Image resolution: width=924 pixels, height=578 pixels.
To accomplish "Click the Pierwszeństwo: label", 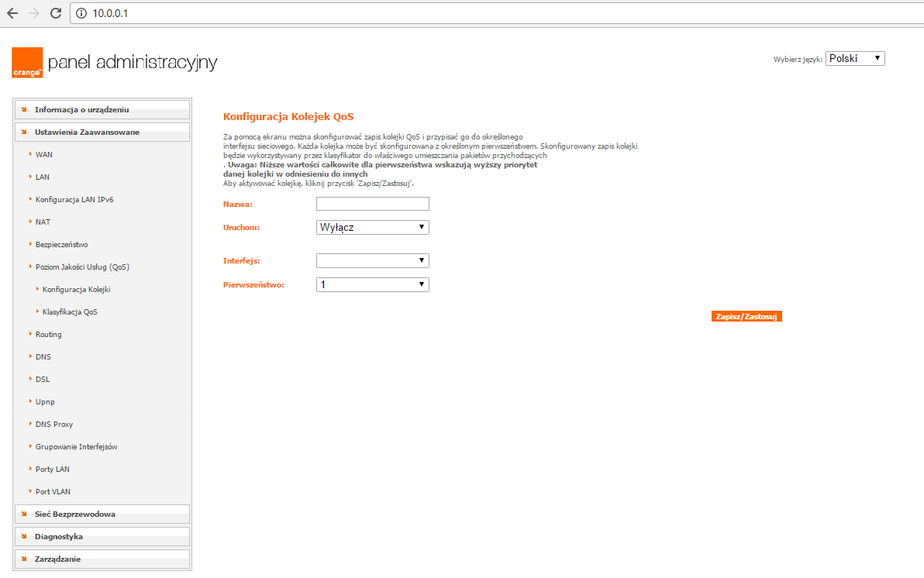I will [x=253, y=285].
